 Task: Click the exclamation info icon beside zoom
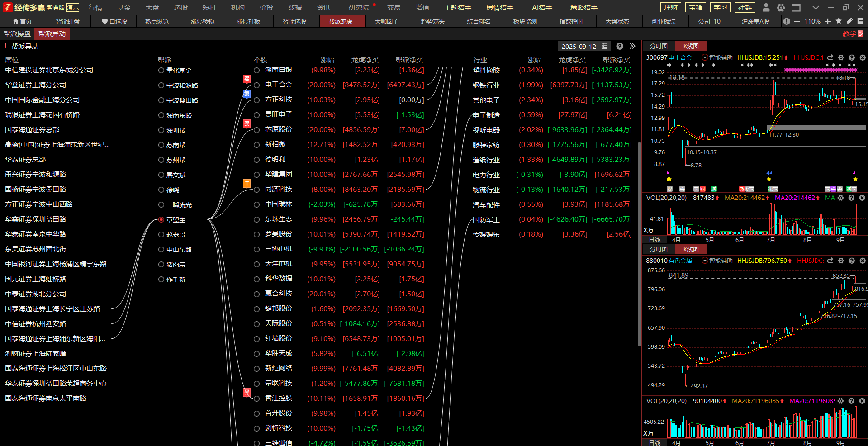pyautogui.click(x=787, y=21)
